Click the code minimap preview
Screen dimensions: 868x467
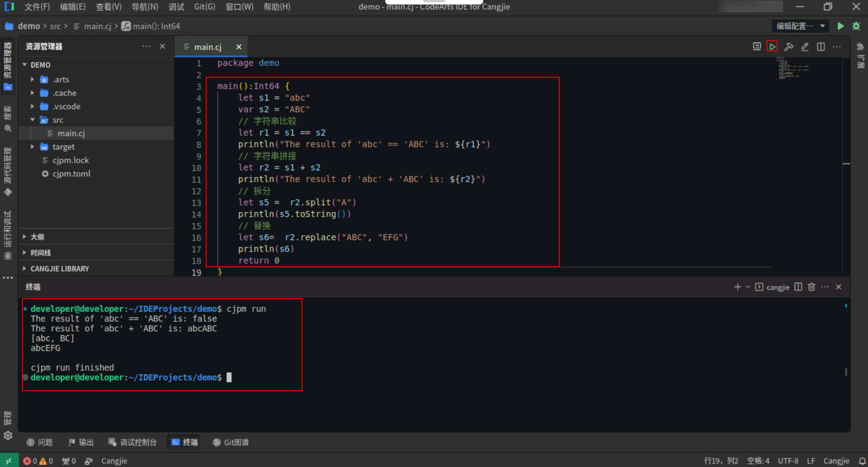pyautogui.click(x=792, y=68)
